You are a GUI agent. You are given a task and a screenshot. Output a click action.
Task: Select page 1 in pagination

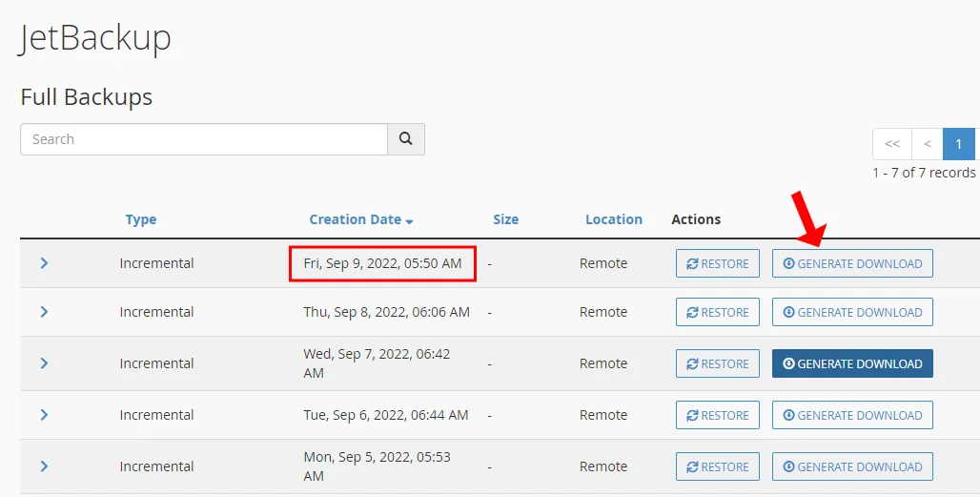pos(959,144)
